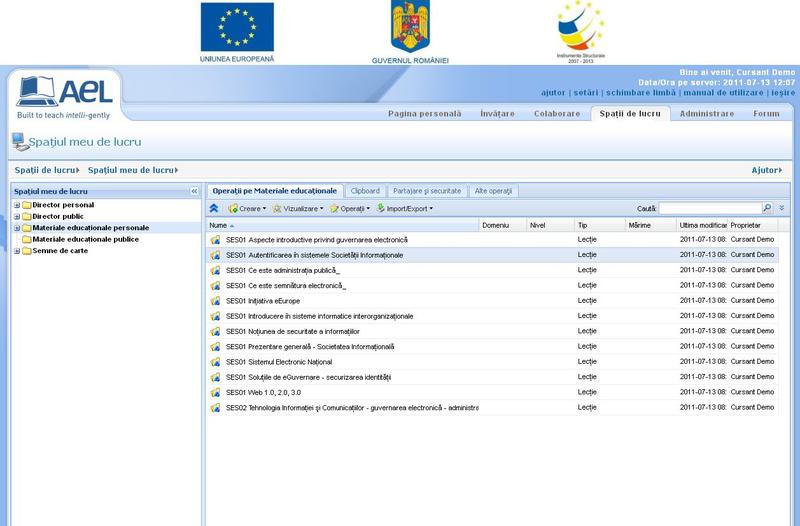Click the lesson icon beside SES01 Web 1.0, 2.0, 3.0
The height and width of the screenshot is (526, 800).
[215, 393]
